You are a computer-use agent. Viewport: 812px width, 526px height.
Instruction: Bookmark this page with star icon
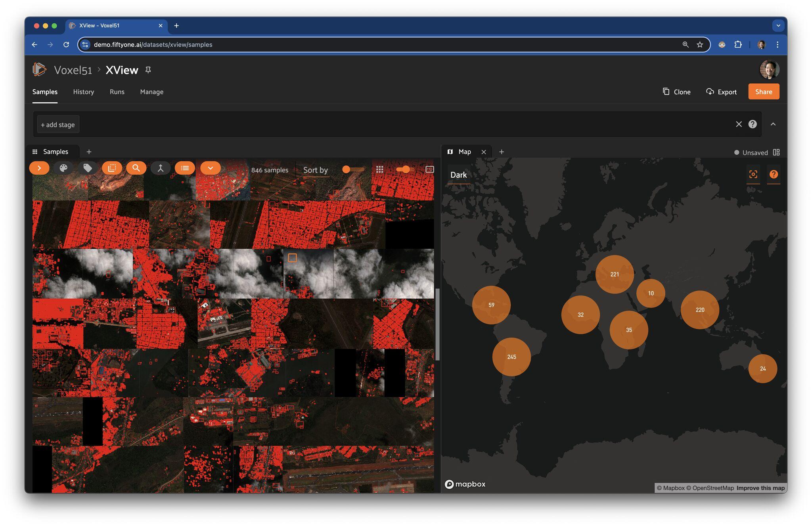700,45
